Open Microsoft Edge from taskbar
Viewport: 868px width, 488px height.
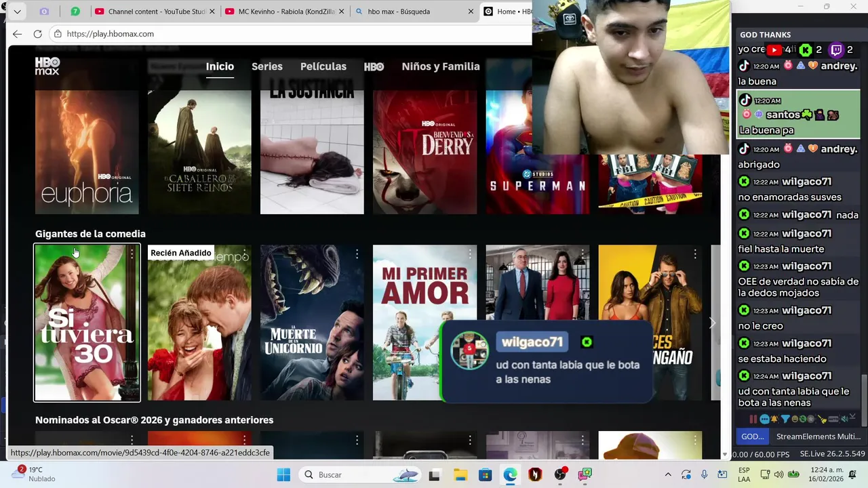click(510, 474)
